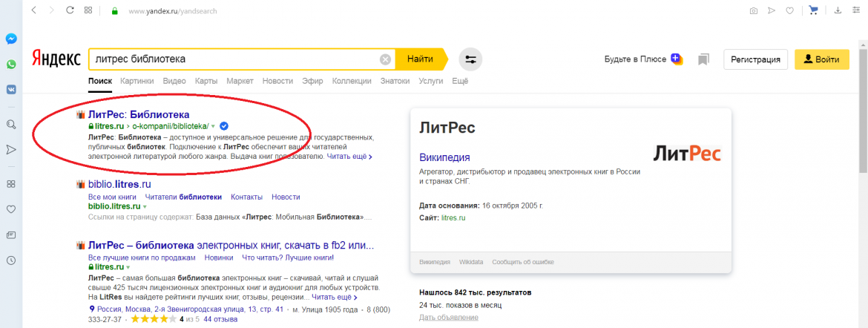868x328 pixels.
Task: Clear the search query with the X icon
Action: 385,59
